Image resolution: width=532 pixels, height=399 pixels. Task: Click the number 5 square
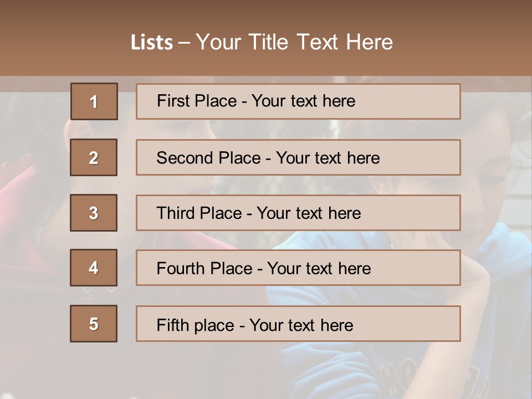[x=94, y=324]
